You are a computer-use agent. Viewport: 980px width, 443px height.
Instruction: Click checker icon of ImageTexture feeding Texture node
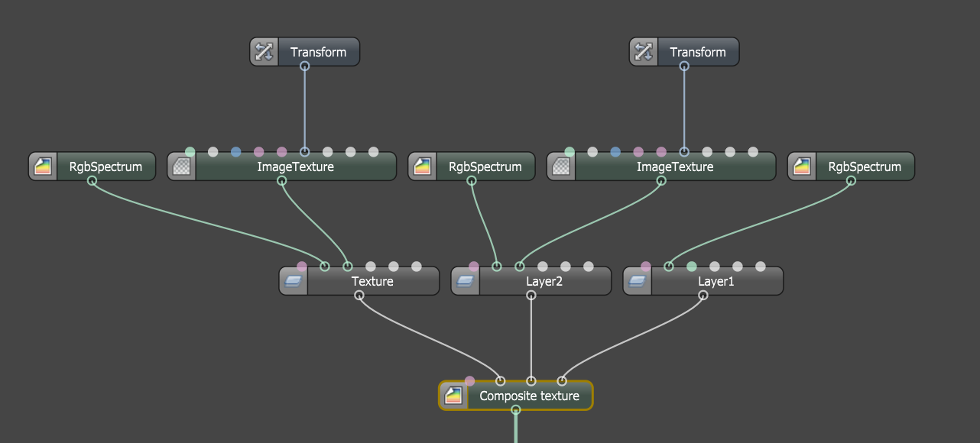(x=182, y=167)
